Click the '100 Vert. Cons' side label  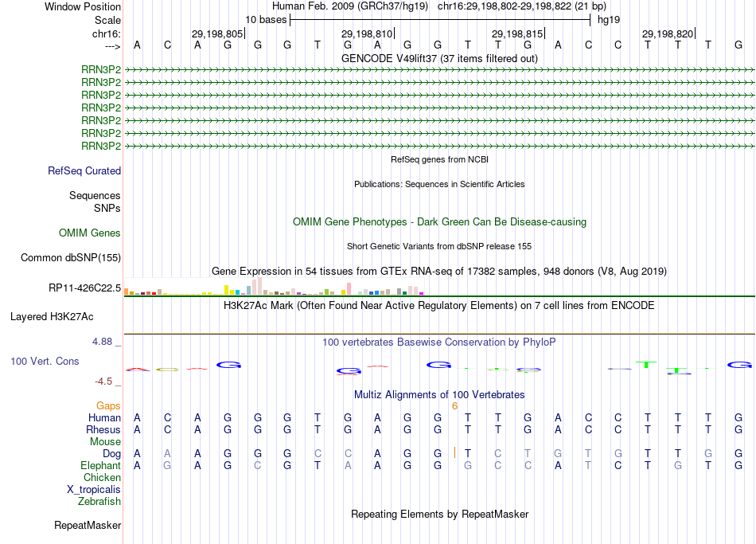pos(45,361)
